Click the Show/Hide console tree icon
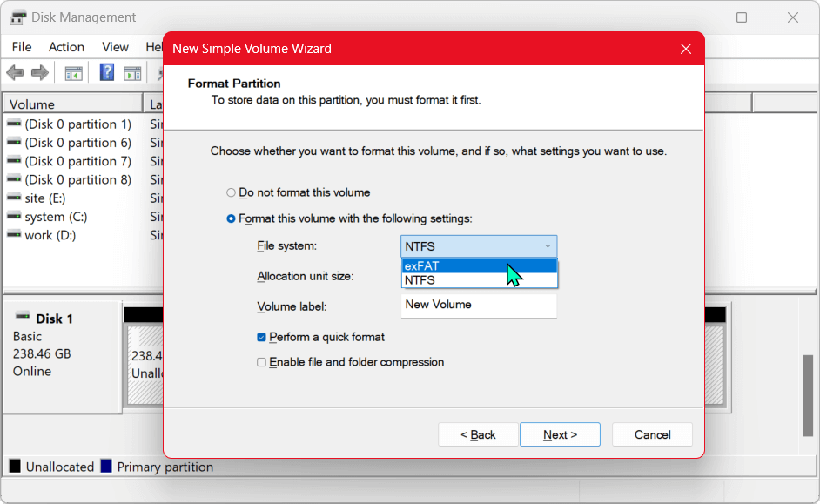The image size is (820, 504). tap(73, 73)
